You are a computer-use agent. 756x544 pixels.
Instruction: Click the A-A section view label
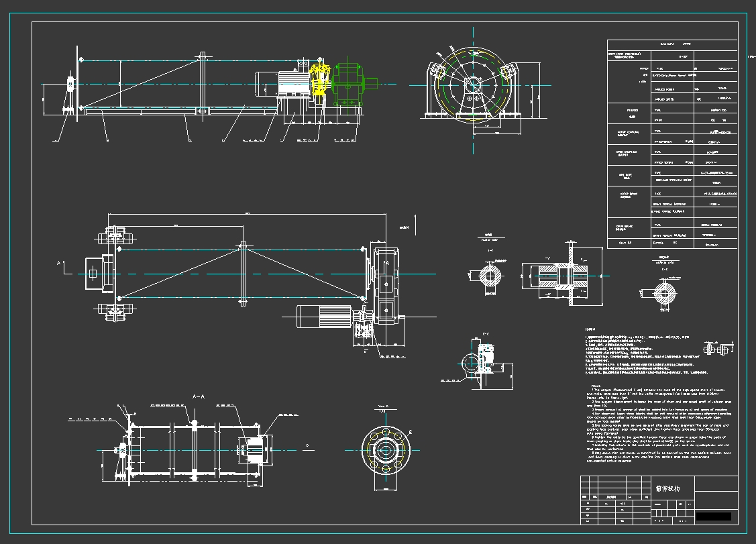(x=199, y=397)
